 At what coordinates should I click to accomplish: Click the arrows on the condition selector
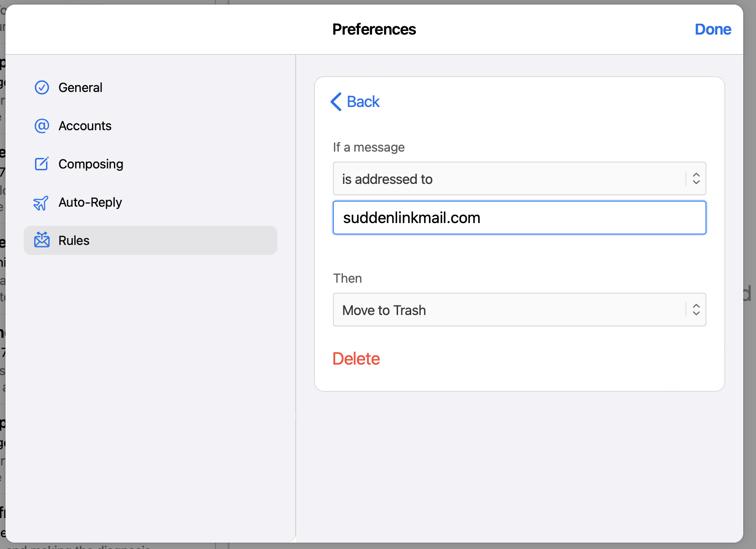coord(696,178)
